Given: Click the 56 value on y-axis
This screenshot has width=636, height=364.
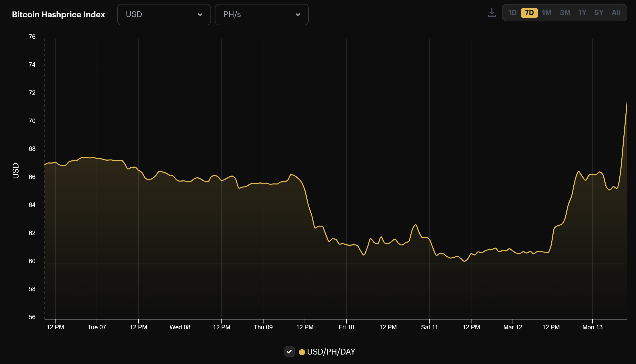Looking at the screenshot, I should point(32,317).
